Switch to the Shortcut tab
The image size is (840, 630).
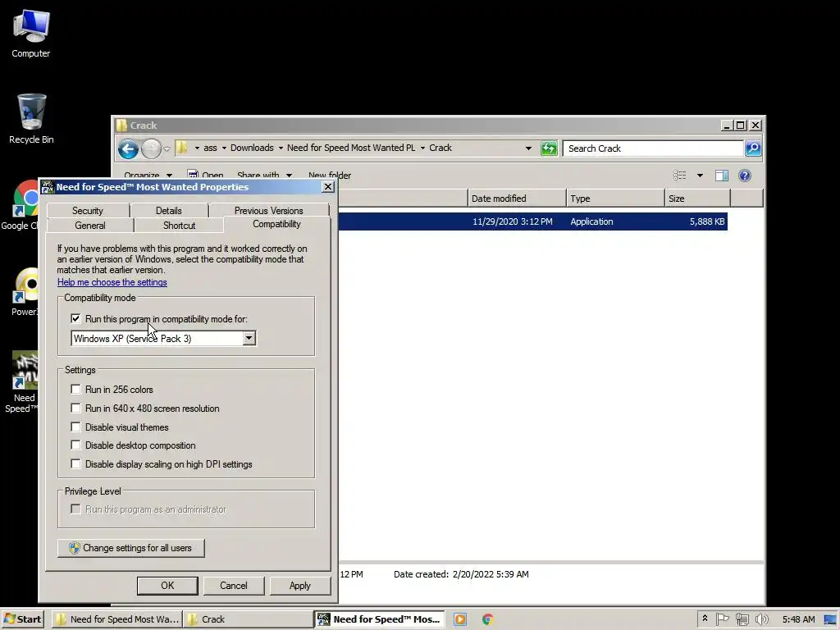[179, 226]
